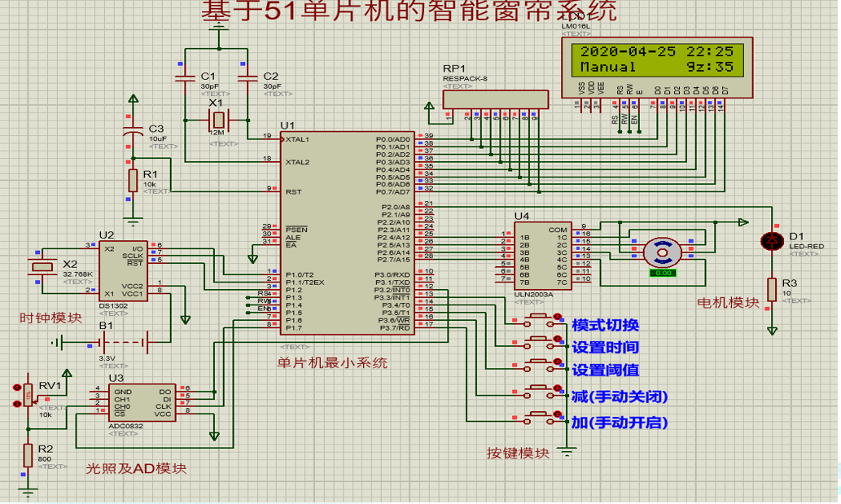Screen dimensions: 841x504
Task: Click the LM016L LCD display screen
Action: (x=657, y=59)
